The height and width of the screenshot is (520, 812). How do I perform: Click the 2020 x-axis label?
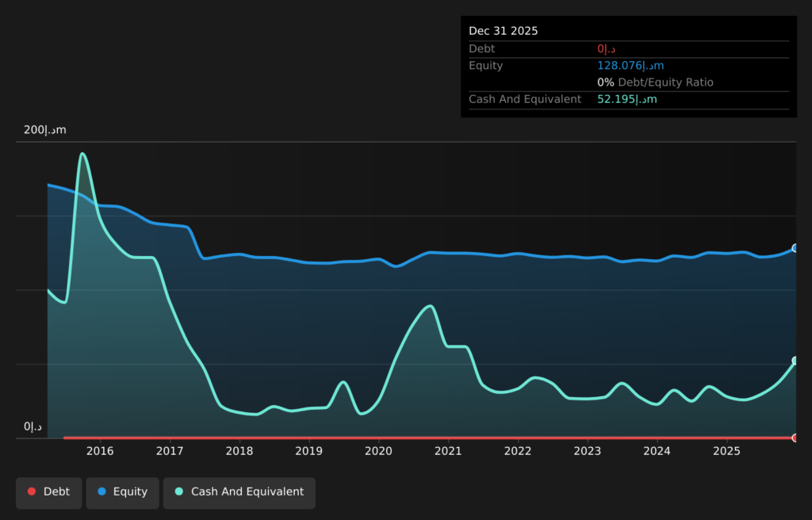(378, 452)
